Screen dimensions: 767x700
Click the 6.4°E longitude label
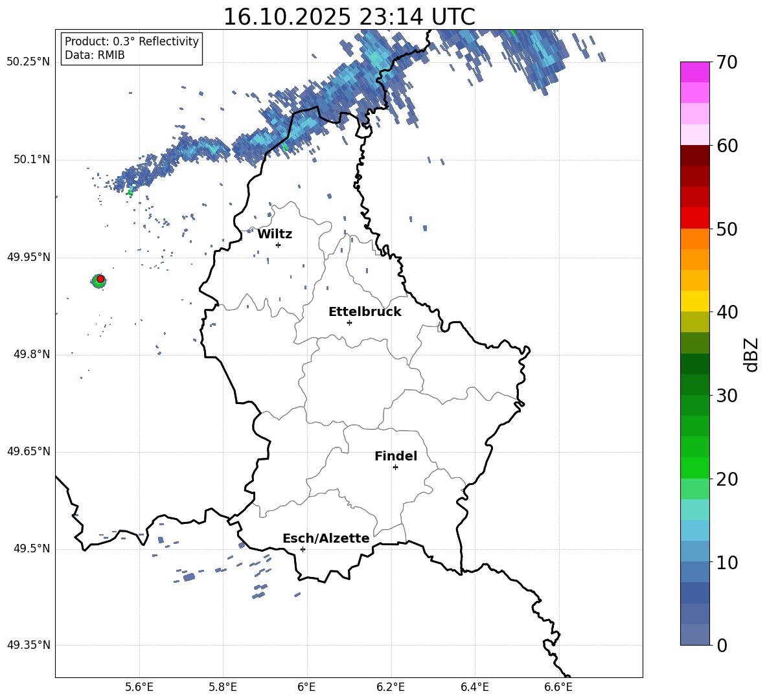coord(475,687)
